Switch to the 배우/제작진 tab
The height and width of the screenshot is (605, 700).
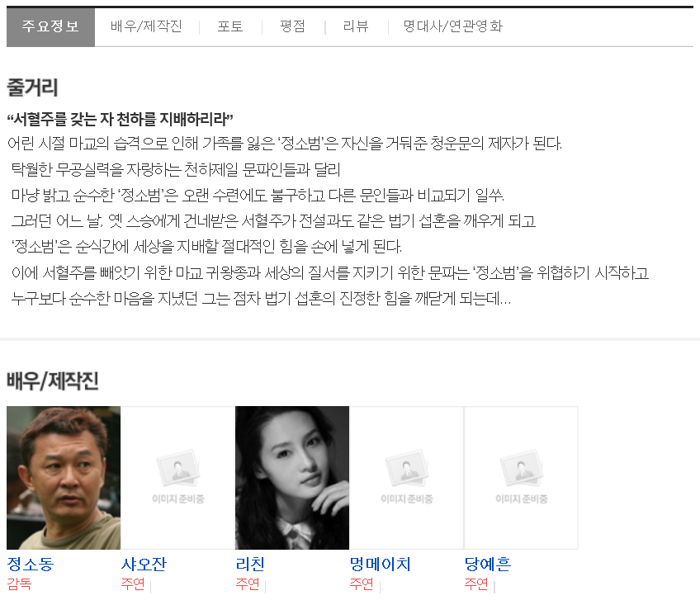(x=146, y=26)
